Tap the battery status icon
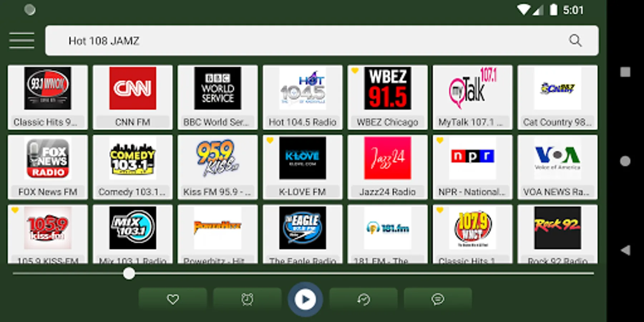 [x=553, y=10]
